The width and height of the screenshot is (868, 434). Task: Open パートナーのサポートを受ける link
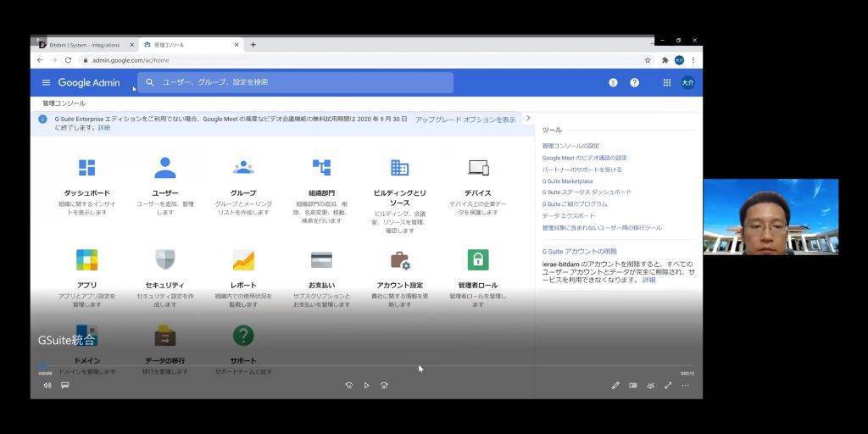(x=581, y=170)
